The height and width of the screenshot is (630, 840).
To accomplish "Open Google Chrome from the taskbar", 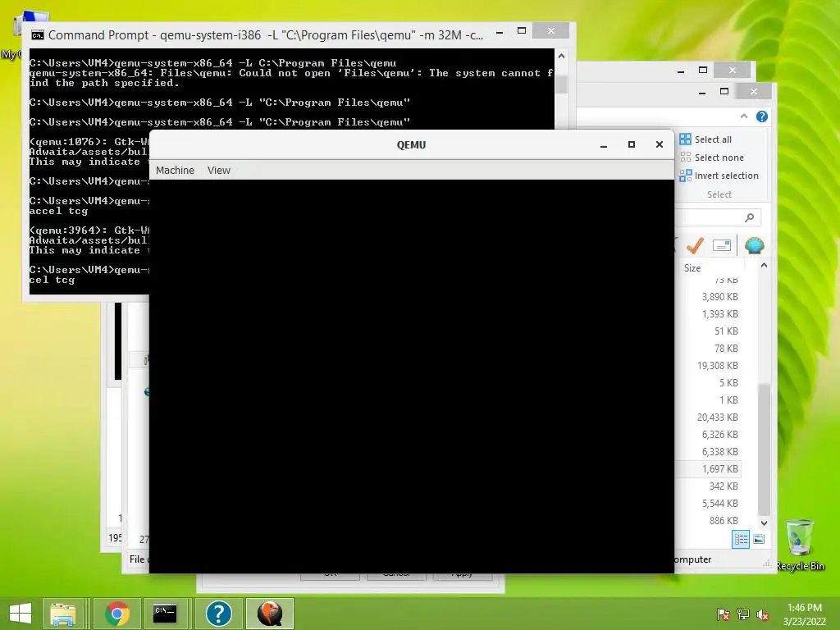I will coord(117,614).
